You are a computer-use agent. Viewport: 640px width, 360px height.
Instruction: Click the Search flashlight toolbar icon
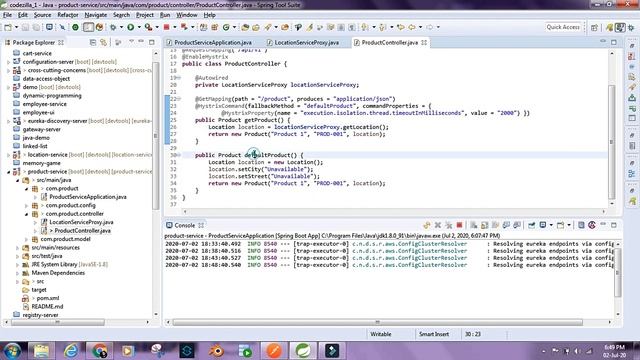(268, 27)
